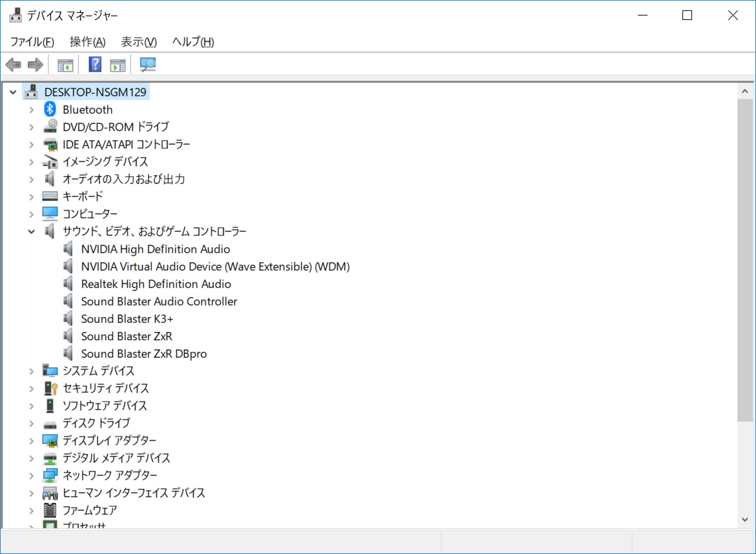Image resolution: width=756 pixels, height=554 pixels.
Task: Open the ヘルプ(H) menu
Action: point(193,42)
